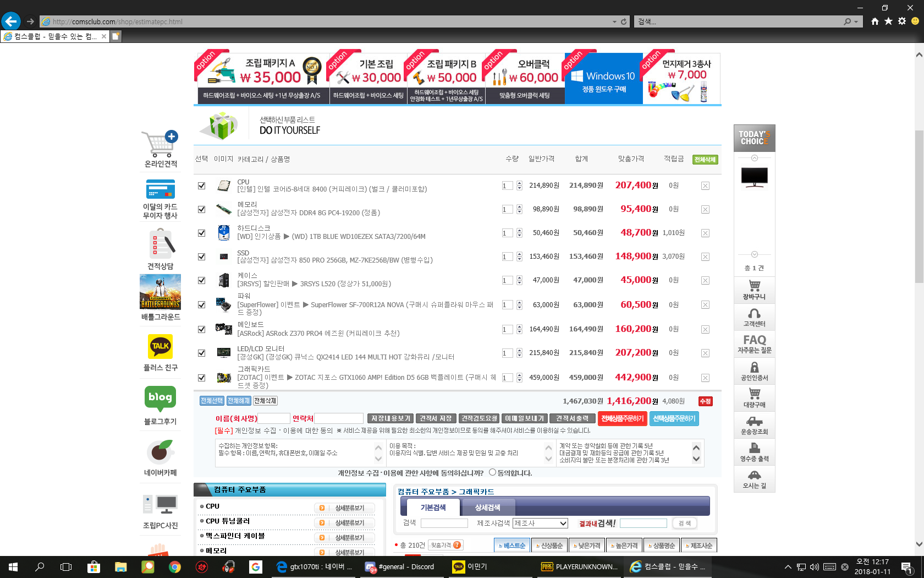Open 운송장조회 truck icon

click(x=754, y=424)
